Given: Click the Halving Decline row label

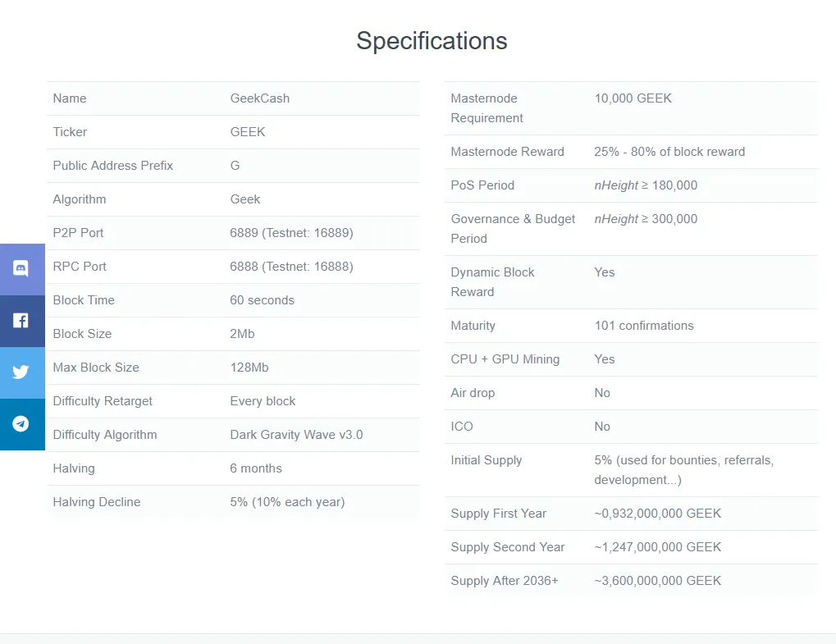Looking at the screenshot, I should pyautogui.click(x=97, y=502).
